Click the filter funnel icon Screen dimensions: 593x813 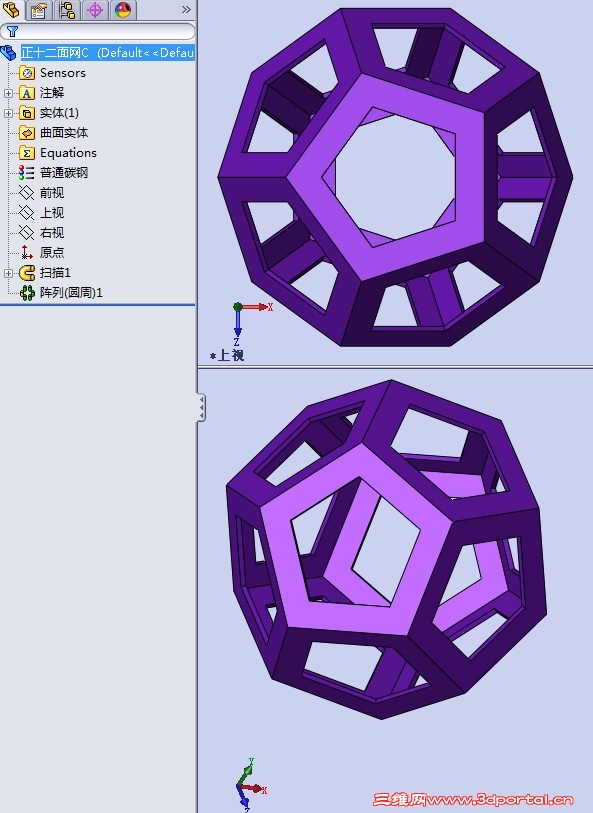pyautogui.click(x=12, y=31)
